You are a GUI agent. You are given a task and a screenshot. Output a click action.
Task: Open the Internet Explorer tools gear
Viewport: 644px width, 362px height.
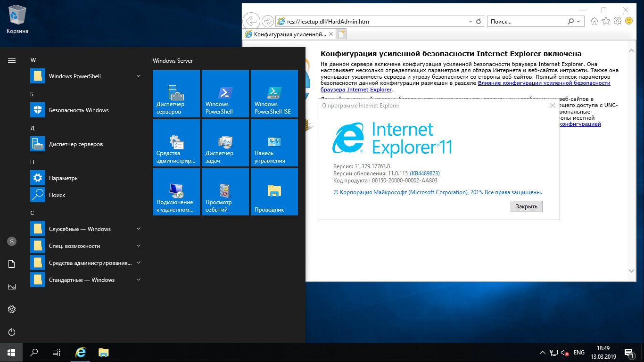tap(618, 21)
